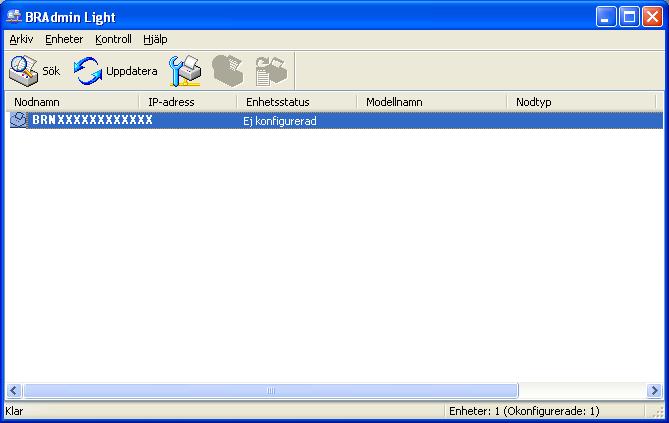Sort by the Modellnamn column header
This screenshot has width=669, height=423.
[431, 102]
